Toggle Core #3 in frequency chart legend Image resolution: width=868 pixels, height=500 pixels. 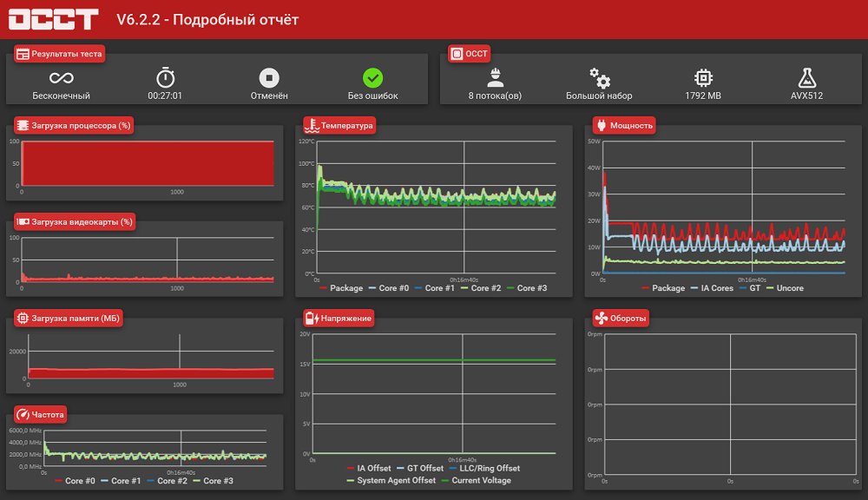(213, 481)
